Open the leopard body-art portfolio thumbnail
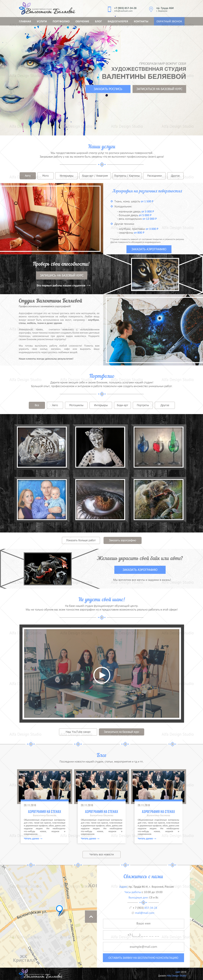Image resolution: width=203 pixels, height=980 pixels. (100, 447)
